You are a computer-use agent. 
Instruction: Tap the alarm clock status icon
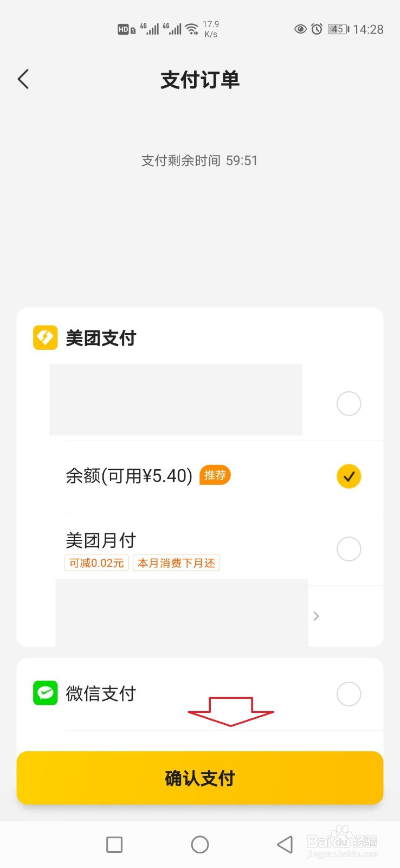(x=317, y=29)
